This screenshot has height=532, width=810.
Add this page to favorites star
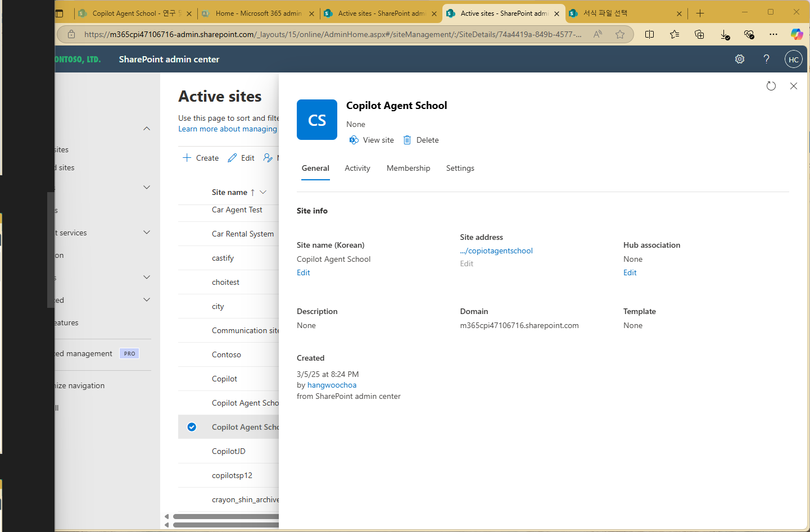(x=620, y=34)
